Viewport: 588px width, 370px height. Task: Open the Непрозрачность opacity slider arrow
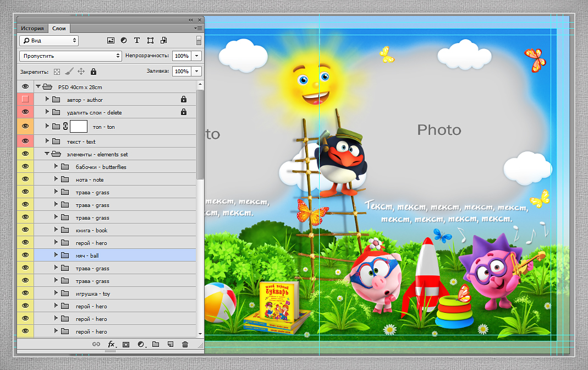(x=196, y=56)
